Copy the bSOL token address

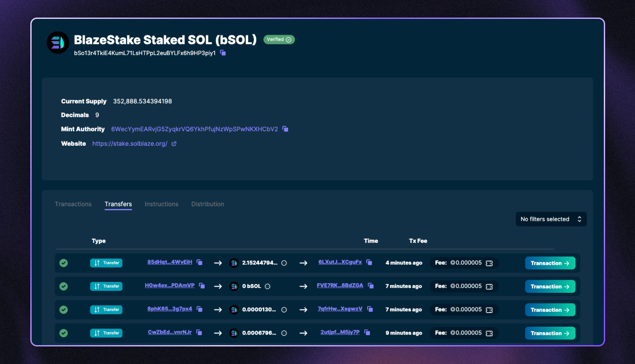pyautogui.click(x=223, y=53)
